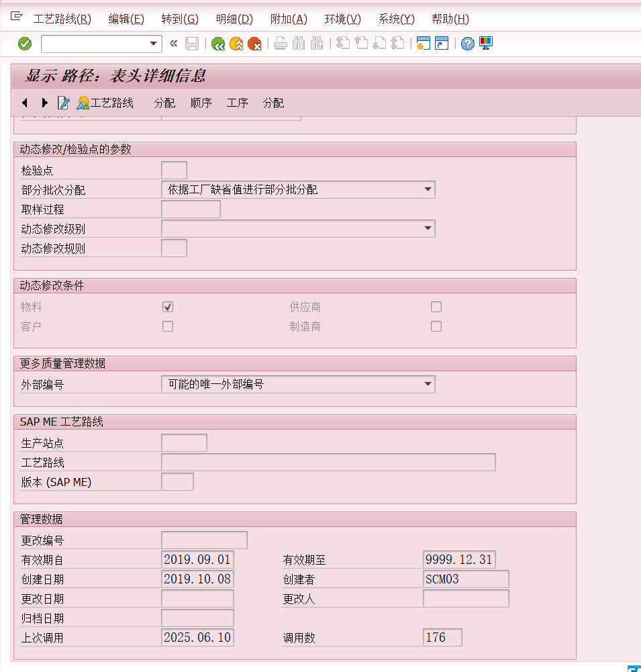Toggle the 制造商 checkbox

[x=436, y=326]
